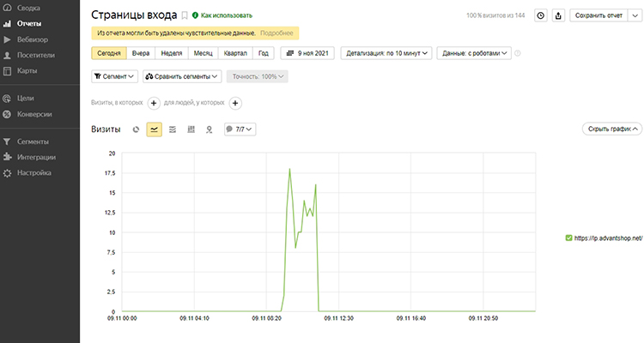Switch to the stacked area chart icon
The image size is (644, 343).
click(x=173, y=129)
